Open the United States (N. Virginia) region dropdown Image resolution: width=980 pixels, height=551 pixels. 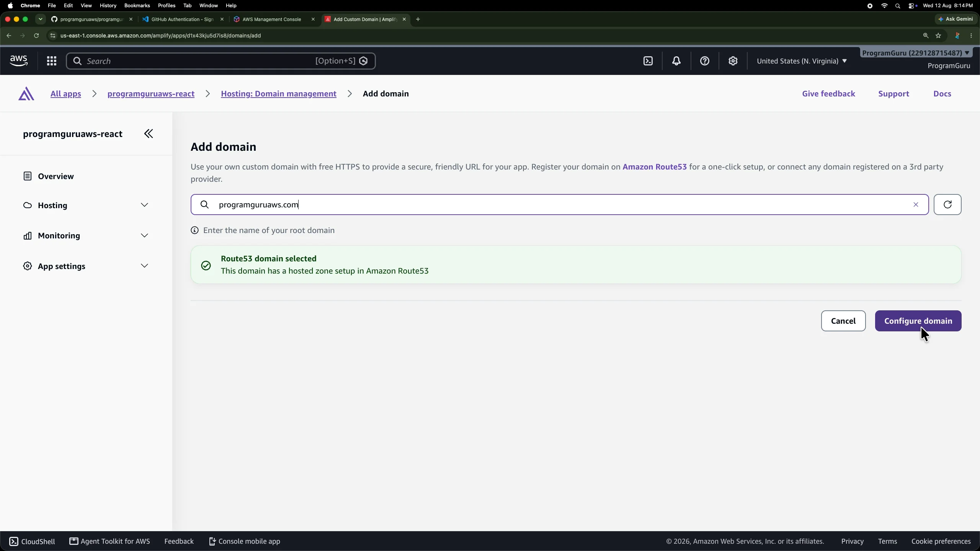tap(802, 61)
